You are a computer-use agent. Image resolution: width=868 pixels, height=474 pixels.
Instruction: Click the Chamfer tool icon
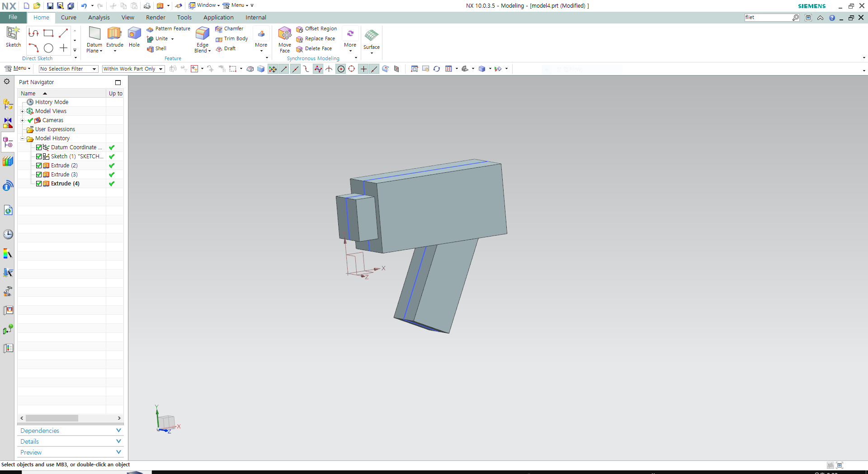click(x=219, y=29)
